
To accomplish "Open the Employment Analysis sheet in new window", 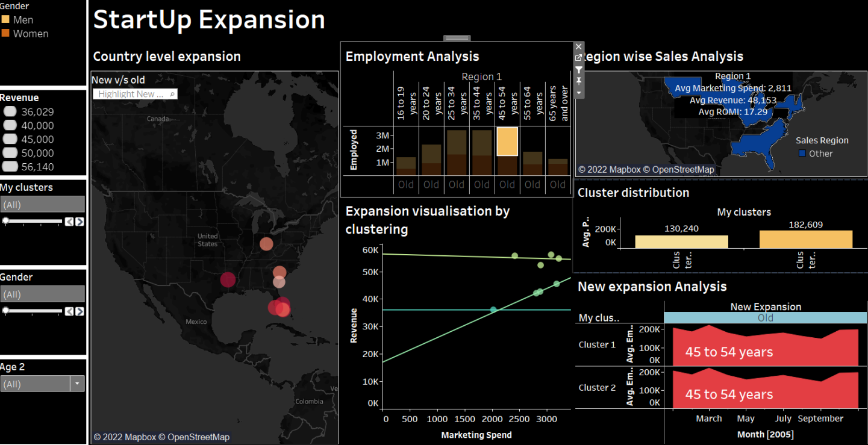I will [x=578, y=57].
